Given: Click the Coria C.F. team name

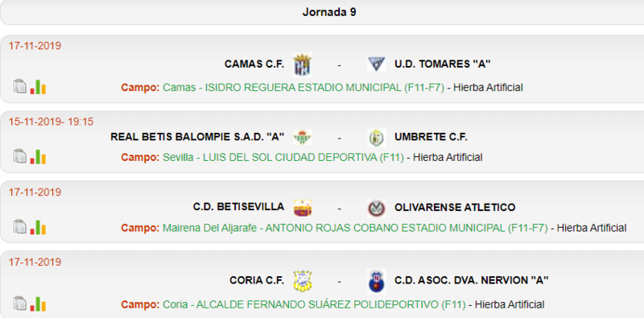Looking at the screenshot, I should tap(257, 281).
